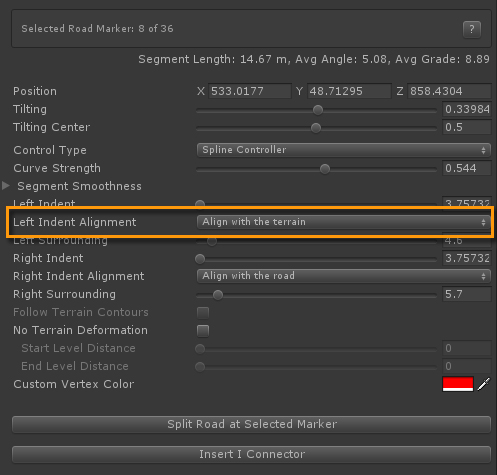This screenshot has width=497, height=475.
Task: Click the Position Z value field
Action: point(449,91)
